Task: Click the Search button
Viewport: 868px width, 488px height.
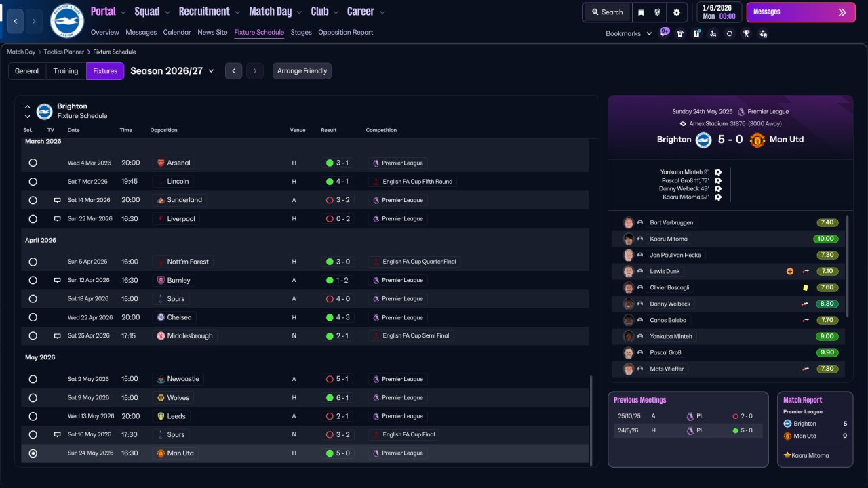Action: coord(607,12)
